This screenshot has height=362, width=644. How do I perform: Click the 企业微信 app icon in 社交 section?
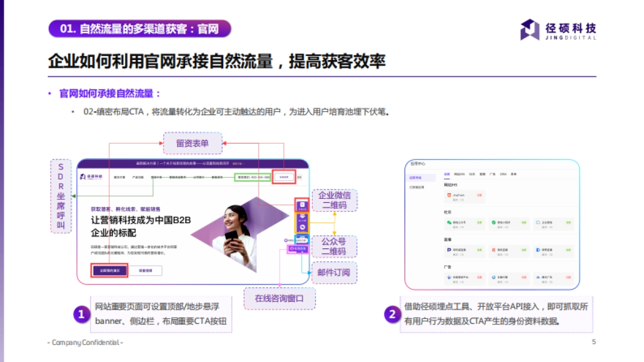click(x=538, y=223)
